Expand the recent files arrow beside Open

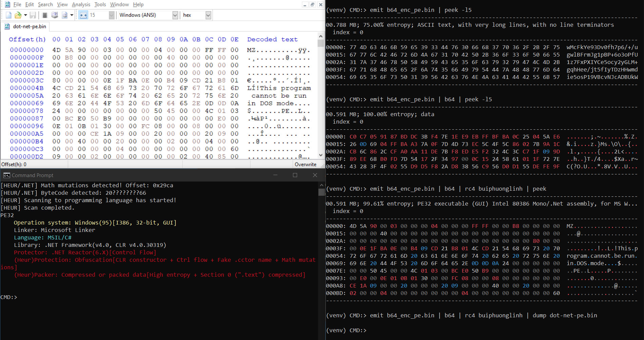[25, 15]
